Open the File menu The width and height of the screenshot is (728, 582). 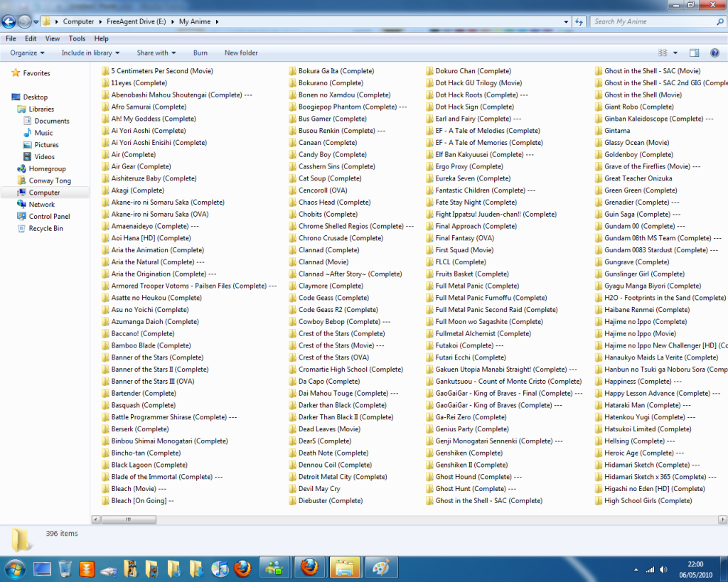point(11,38)
